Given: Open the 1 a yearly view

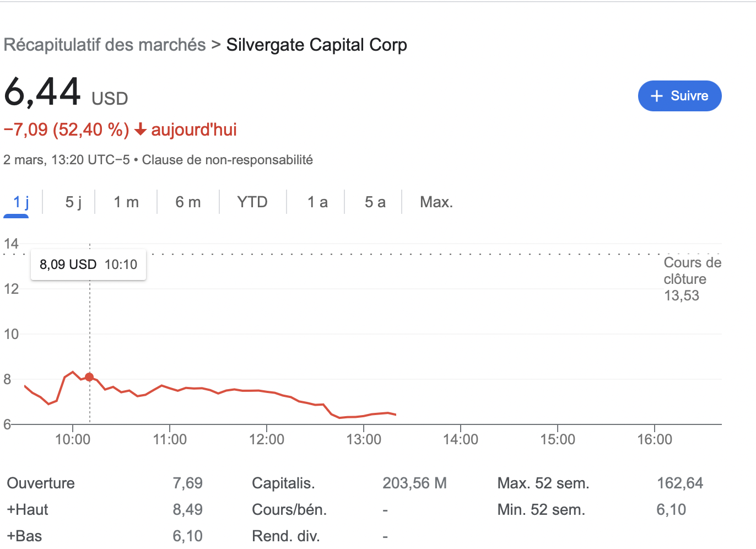Looking at the screenshot, I should coord(317,202).
